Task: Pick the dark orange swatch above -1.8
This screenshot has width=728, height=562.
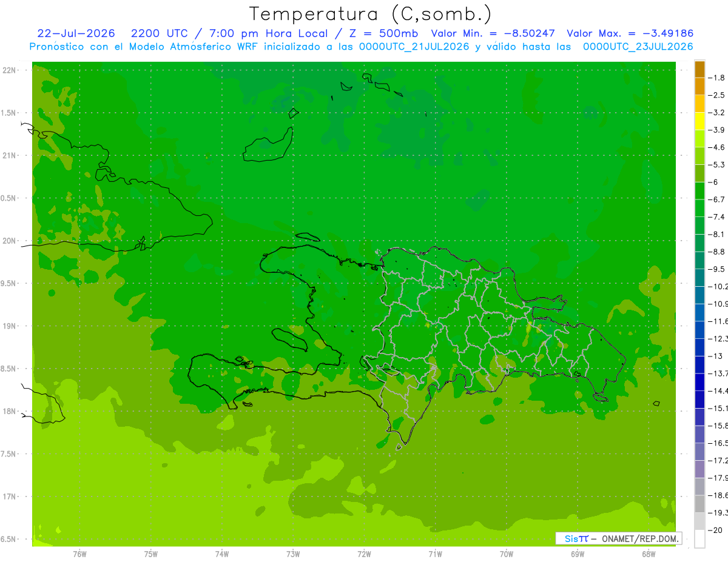Action: [699, 69]
